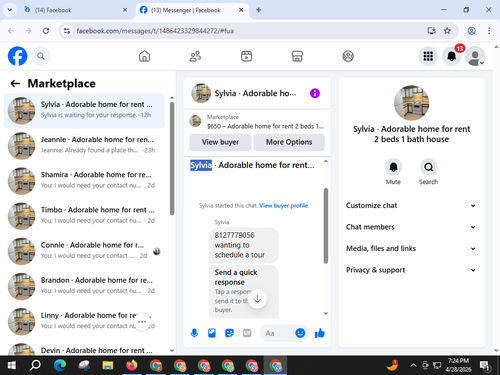Open the Chrome tab search dropdown
This screenshot has width=500, height=375.
10,10
